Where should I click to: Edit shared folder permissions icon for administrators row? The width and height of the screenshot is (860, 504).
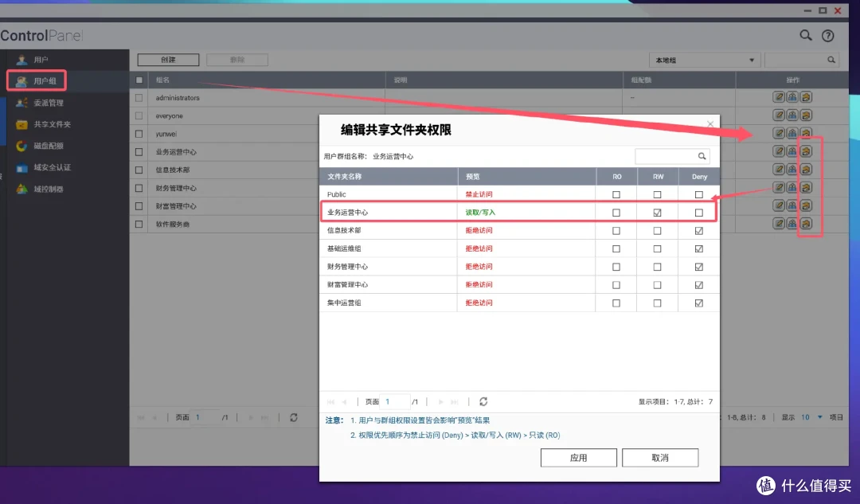coord(806,97)
